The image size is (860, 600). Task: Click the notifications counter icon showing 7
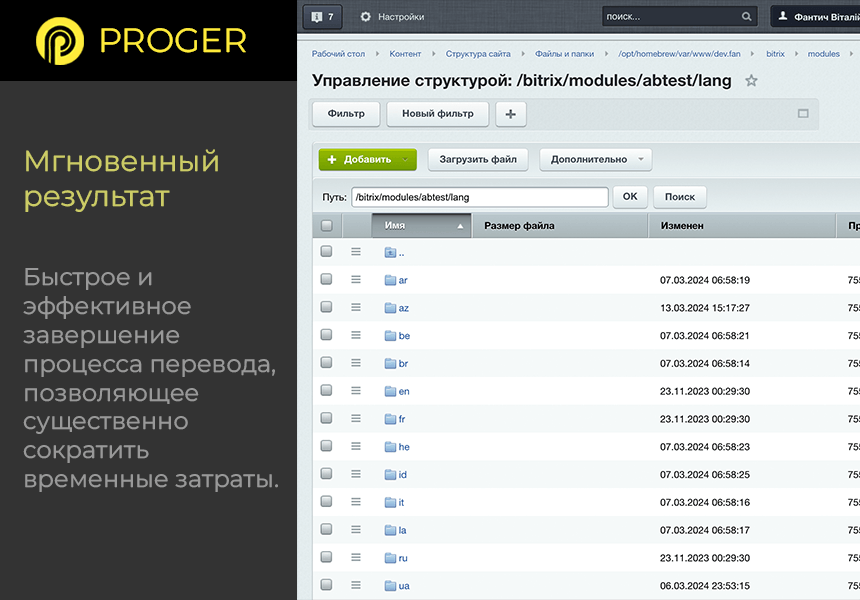[x=322, y=16]
